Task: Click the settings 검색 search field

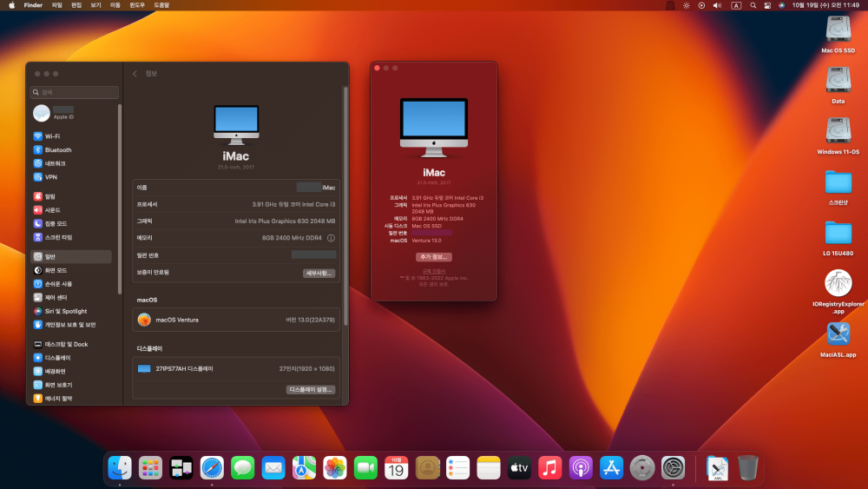Action: [x=74, y=92]
